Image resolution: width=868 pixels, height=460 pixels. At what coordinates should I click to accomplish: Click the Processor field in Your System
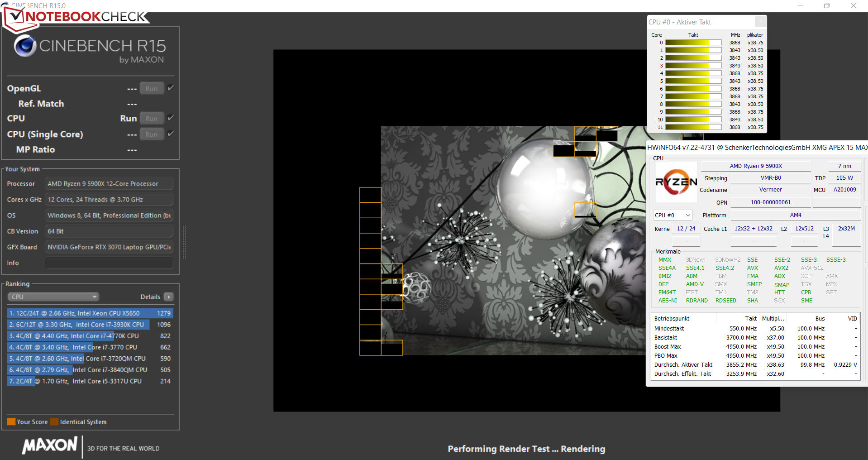click(x=109, y=184)
